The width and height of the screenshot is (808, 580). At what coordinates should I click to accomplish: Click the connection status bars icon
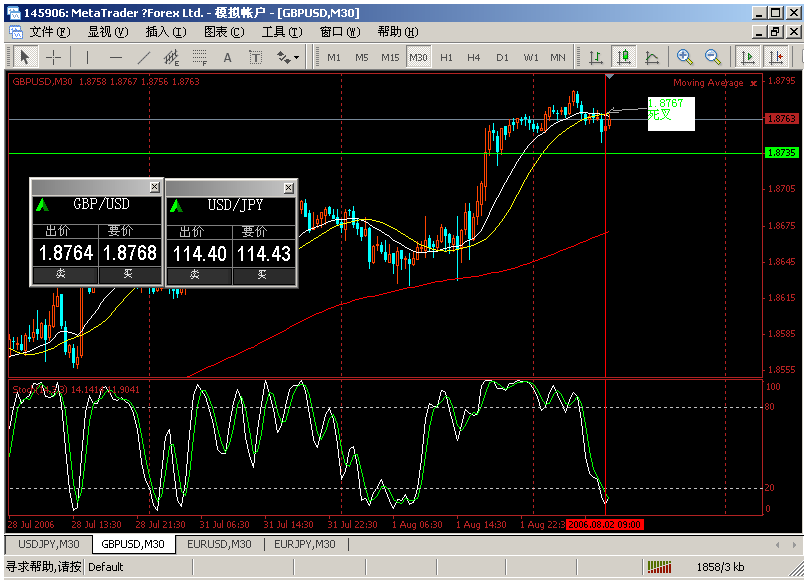660,567
